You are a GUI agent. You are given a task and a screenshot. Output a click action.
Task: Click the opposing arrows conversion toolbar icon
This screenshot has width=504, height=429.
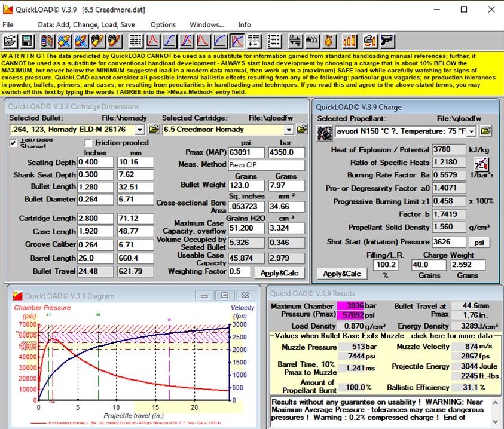pyautogui.click(x=294, y=41)
